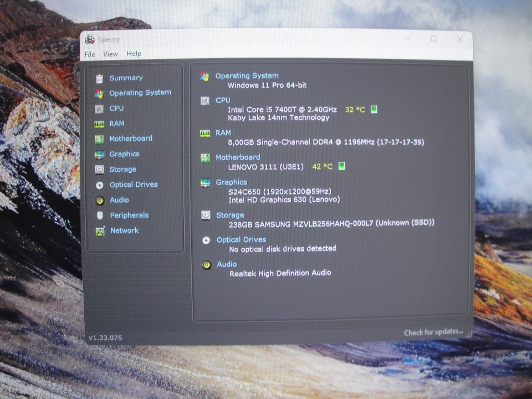This screenshot has height=399, width=532.
Task: Click the Storage drive icon in summary pane
Action: (206, 215)
